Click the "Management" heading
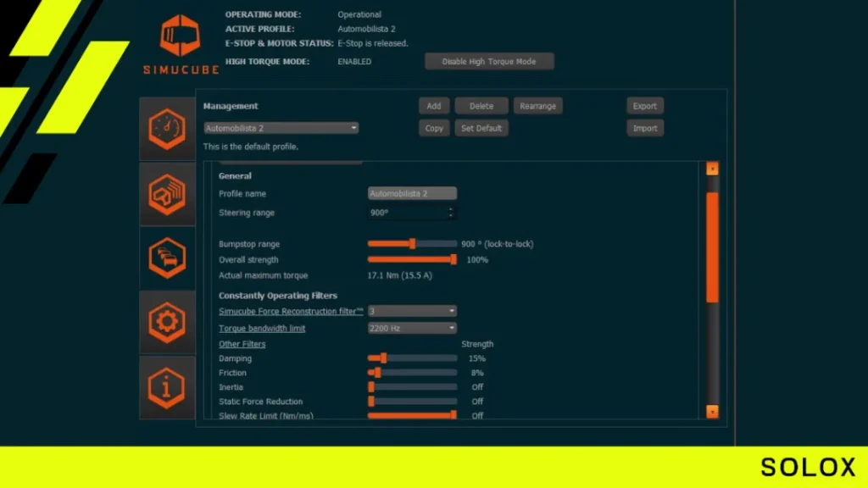Viewport: 868px width, 488px height. (x=231, y=106)
